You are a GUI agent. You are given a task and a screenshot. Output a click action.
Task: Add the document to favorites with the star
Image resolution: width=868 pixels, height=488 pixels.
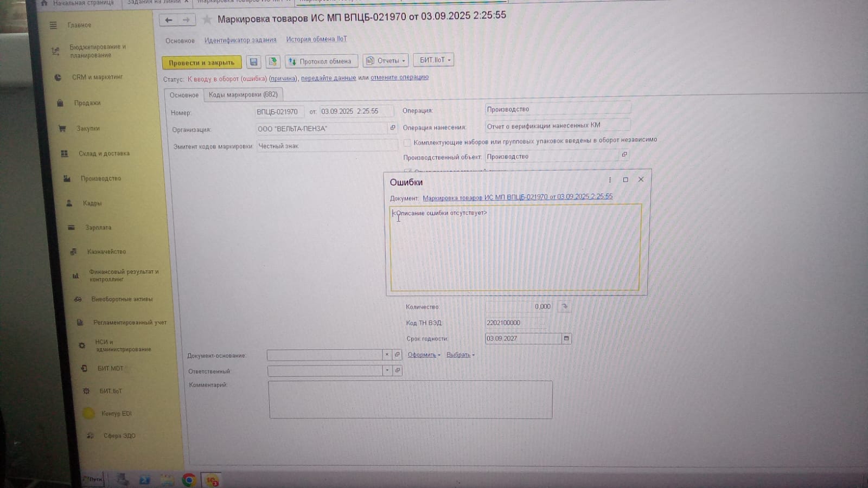(207, 20)
